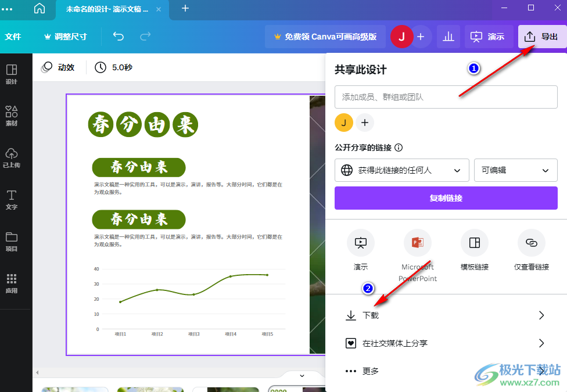Undo the last action
This screenshot has height=392, width=567.
coord(119,36)
